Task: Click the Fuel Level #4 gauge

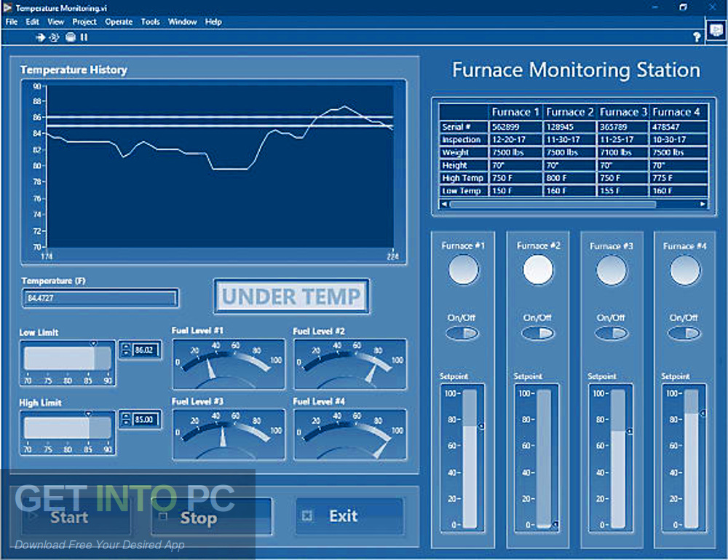Action: 350,434
